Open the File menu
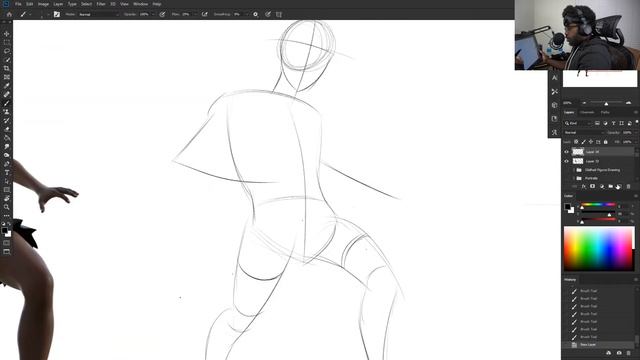 [18, 4]
